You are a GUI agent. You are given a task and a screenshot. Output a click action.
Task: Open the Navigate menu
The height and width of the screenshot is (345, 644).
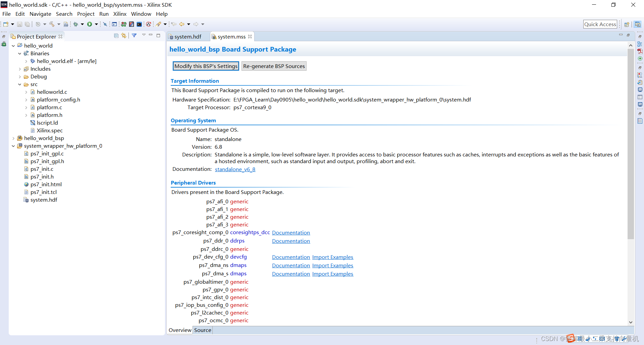pos(40,14)
